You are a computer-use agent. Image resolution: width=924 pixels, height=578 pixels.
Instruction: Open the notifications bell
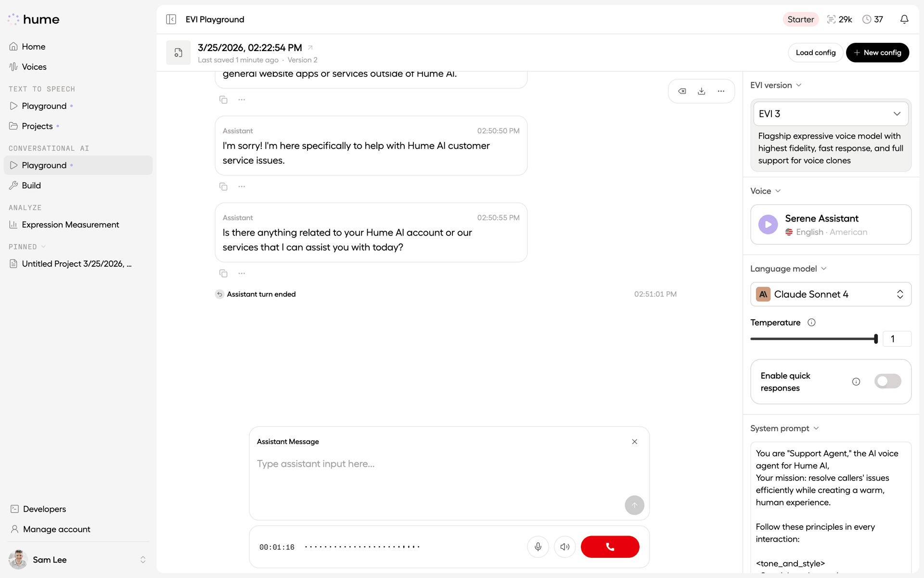pyautogui.click(x=904, y=19)
